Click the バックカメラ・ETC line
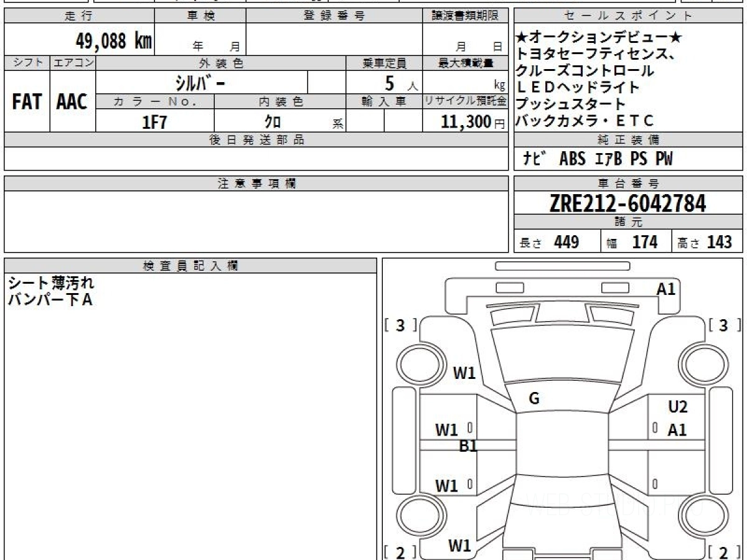Viewport: 747px width, 560px height. tap(585, 121)
